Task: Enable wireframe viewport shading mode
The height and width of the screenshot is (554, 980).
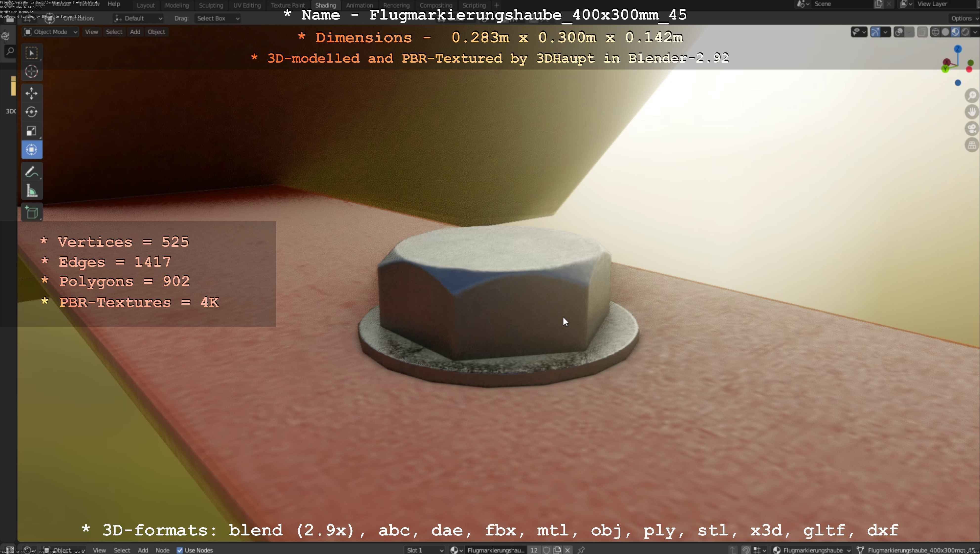Action: pyautogui.click(x=935, y=32)
